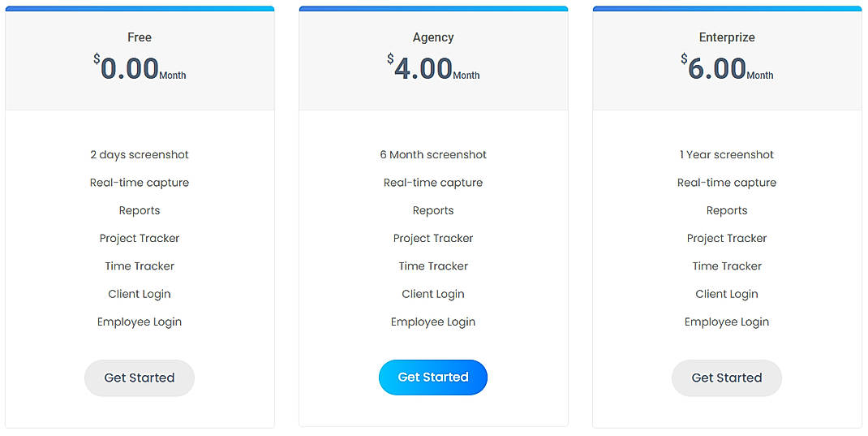The height and width of the screenshot is (436, 868).
Task: Click Employee Login in the Enterprize plan
Action: [727, 322]
